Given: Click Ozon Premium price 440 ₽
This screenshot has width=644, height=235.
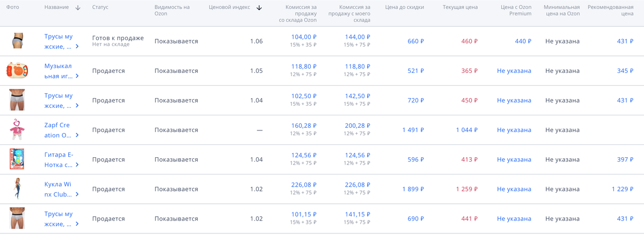Looking at the screenshot, I should click(x=523, y=41).
